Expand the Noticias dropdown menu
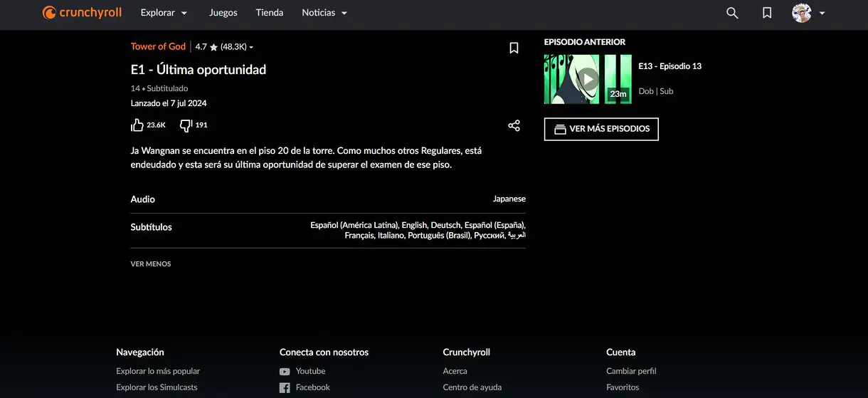Screen dimensions: 868x398 point(324,13)
